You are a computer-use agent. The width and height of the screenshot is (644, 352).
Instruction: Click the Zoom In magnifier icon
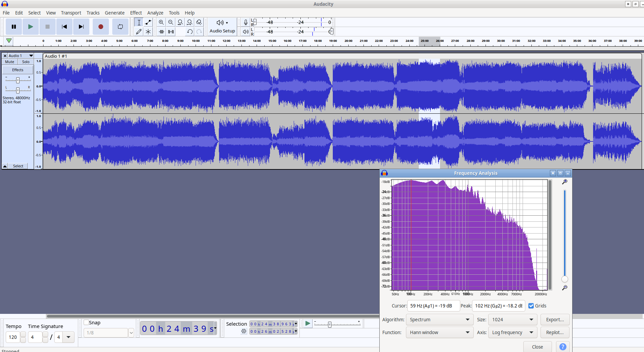click(x=162, y=22)
